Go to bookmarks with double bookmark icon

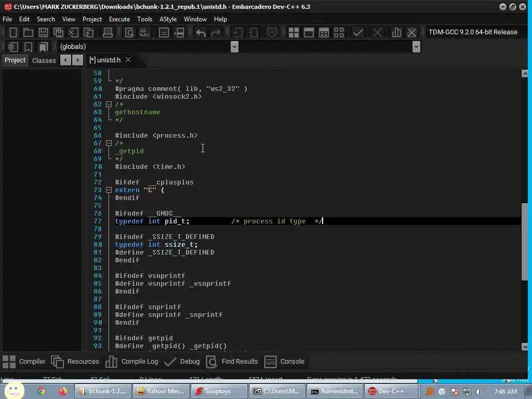pos(44,47)
